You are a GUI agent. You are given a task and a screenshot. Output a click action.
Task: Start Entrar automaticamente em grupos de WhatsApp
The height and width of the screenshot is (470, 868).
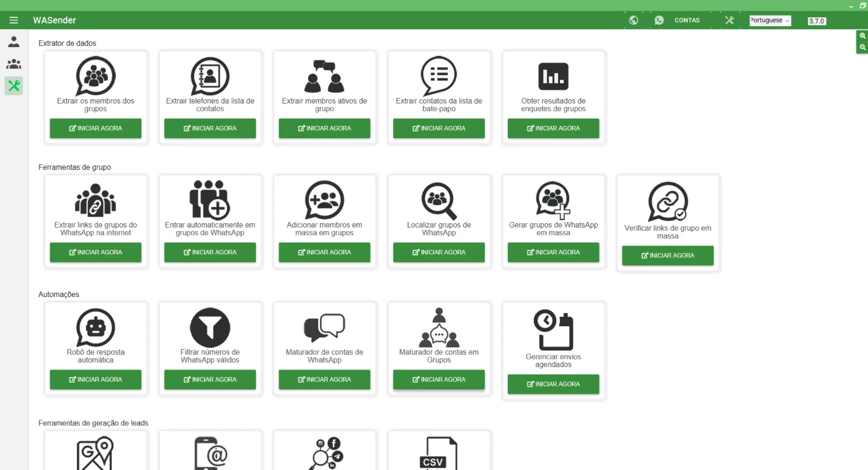point(210,252)
